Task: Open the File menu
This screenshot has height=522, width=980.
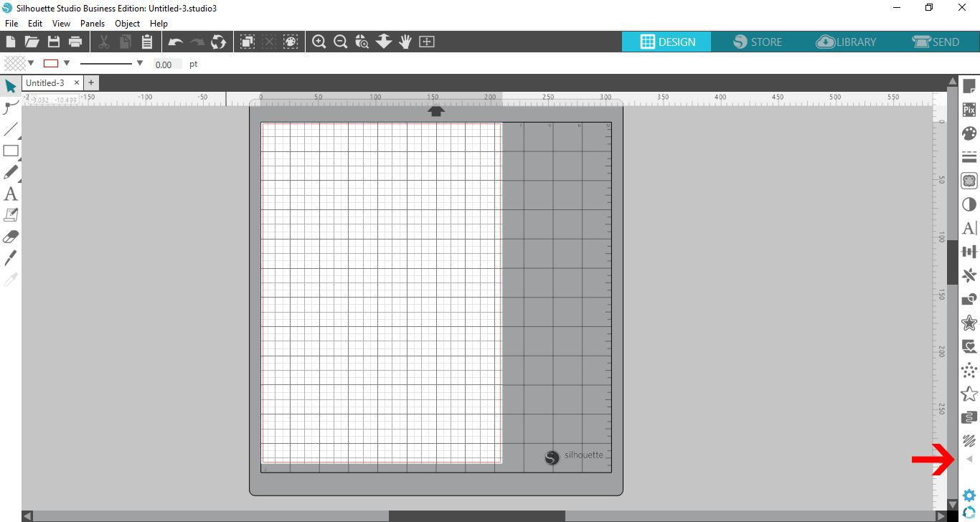Action: coord(11,24)
